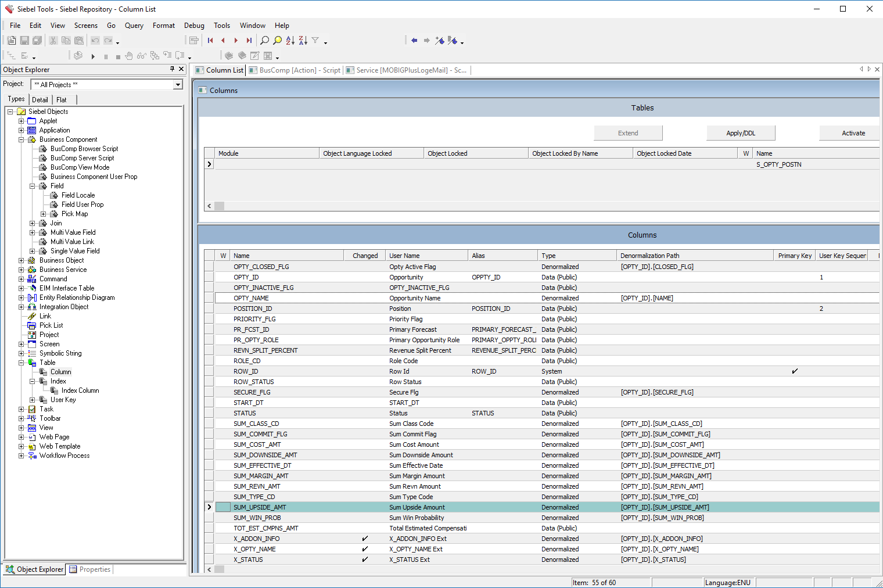Toggle Changed checkmark for X_OPTY_NAME

(365, 549)
